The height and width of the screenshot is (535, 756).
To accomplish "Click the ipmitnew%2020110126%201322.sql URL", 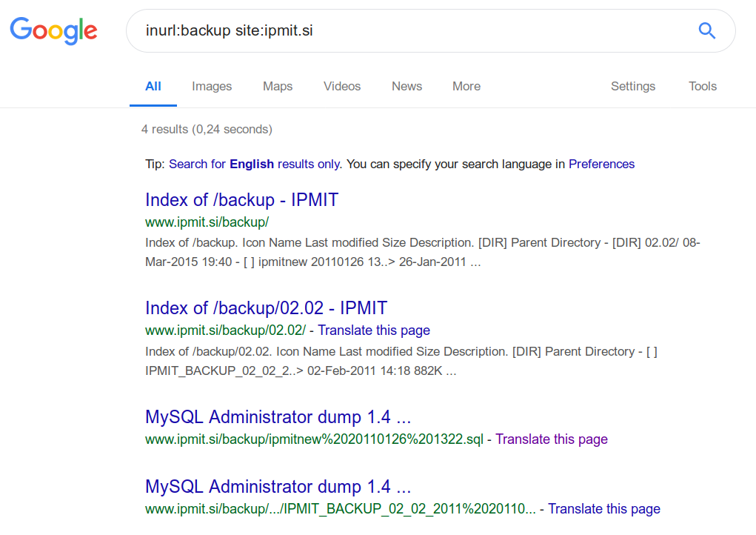I will [x=314, y=439].
